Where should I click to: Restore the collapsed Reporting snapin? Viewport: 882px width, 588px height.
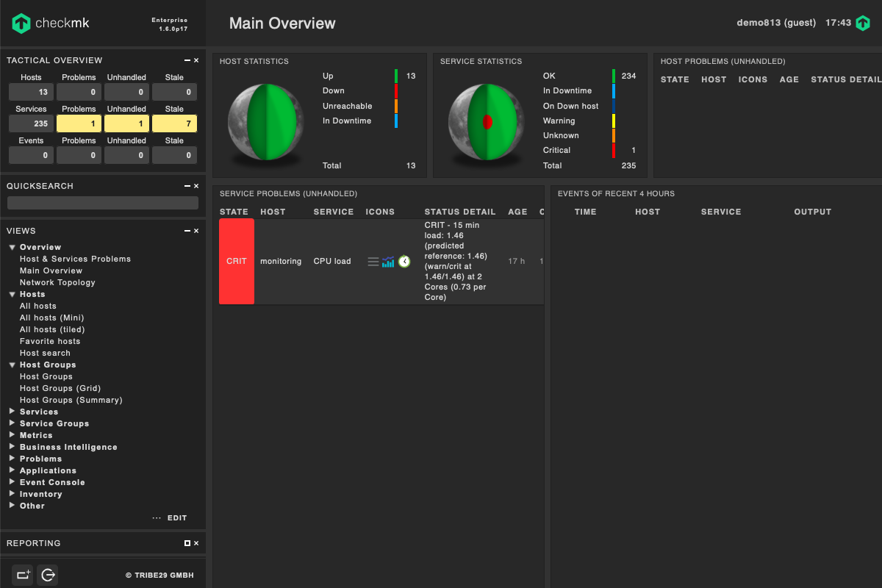187,543
